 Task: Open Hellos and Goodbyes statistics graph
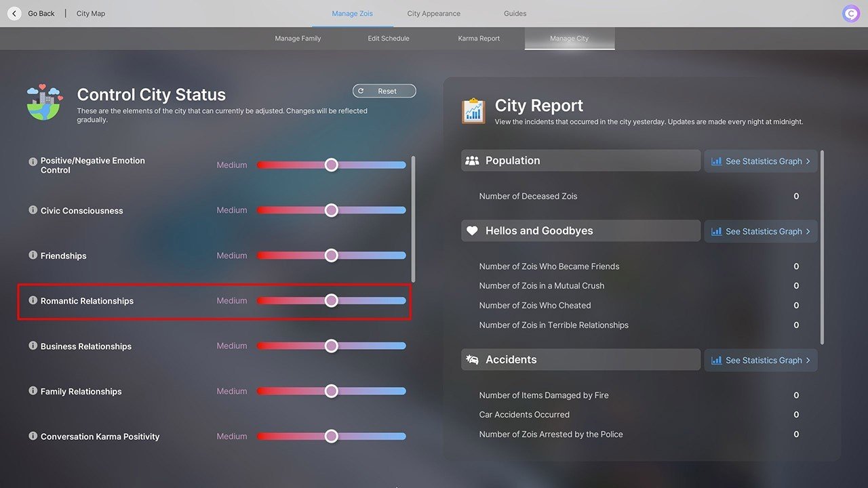coord(760,231)
